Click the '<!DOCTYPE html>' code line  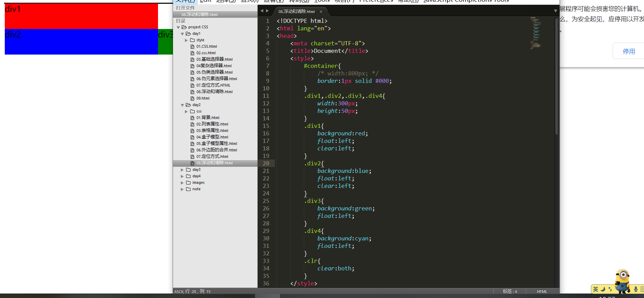pos(302,21)
